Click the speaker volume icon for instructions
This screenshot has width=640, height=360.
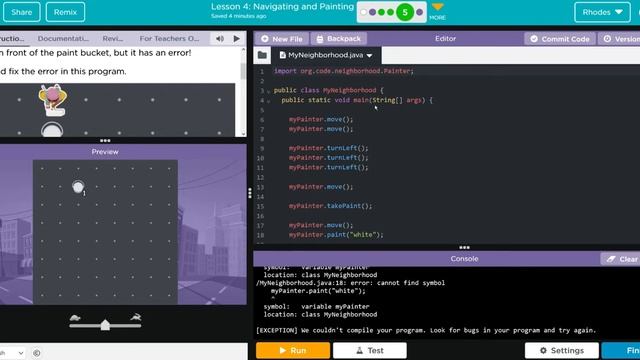pos(220,38)
